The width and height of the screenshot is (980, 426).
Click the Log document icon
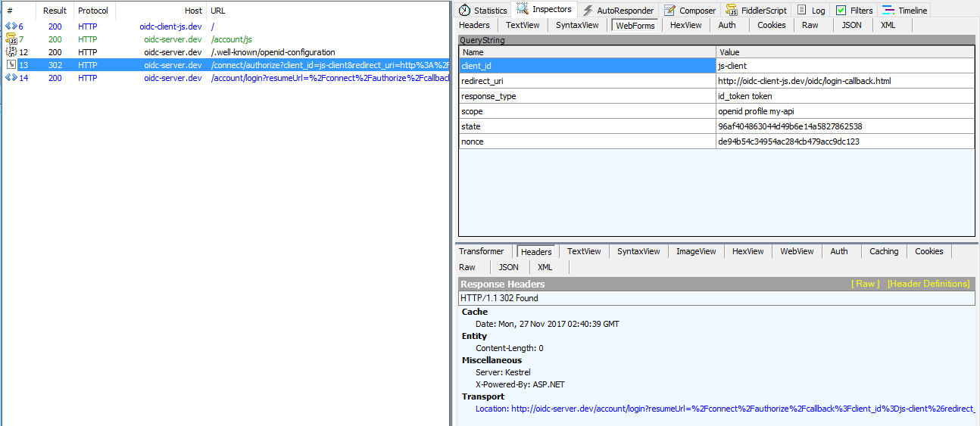point(801,10)
